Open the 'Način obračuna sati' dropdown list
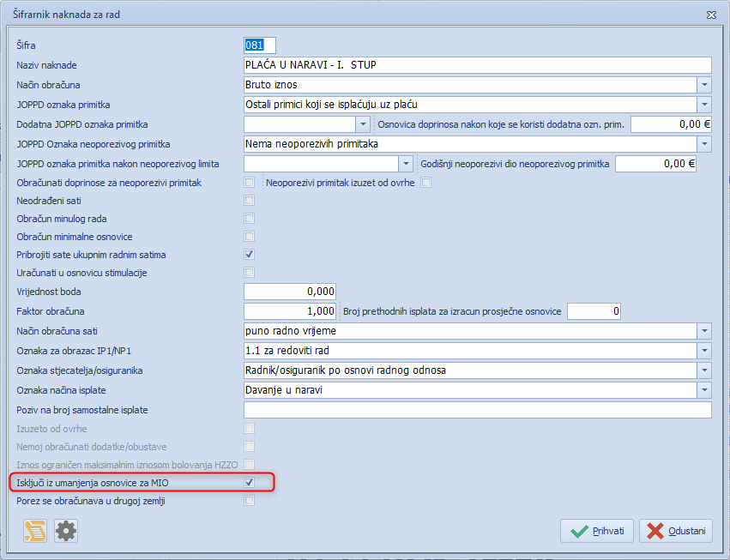This screenshot has width=730, height=560. click(703, 330)
